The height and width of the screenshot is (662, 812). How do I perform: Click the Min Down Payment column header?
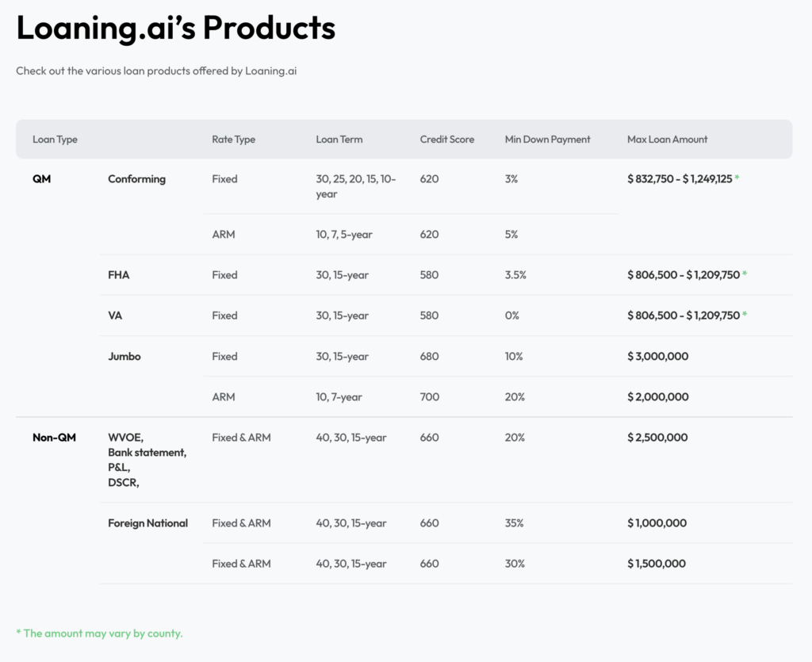point(547,140)
